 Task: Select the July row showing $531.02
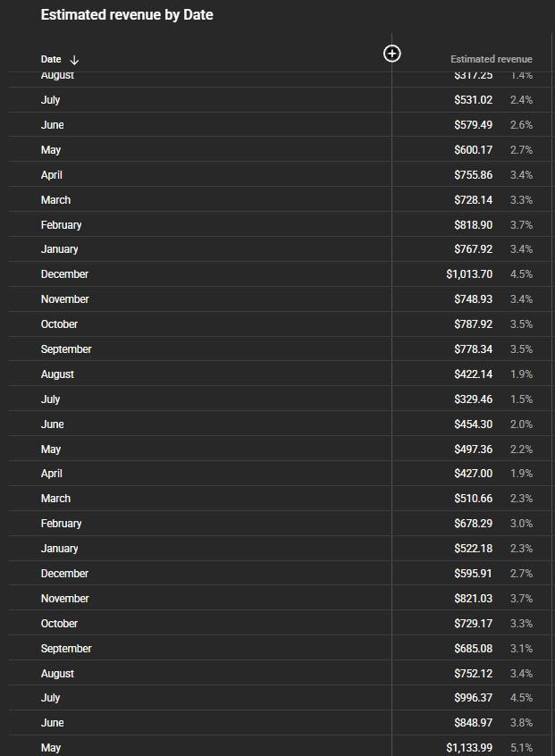51,100
